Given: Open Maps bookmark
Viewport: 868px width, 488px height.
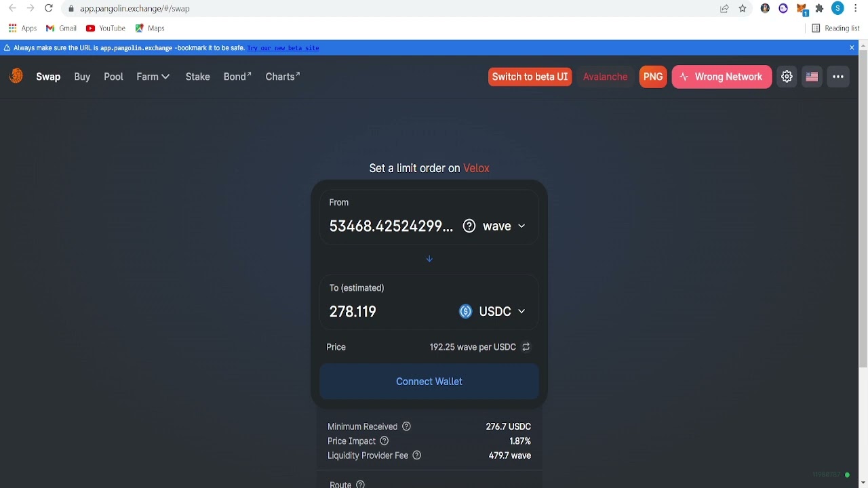Looking at the screenshot, I should pos(150,28).
